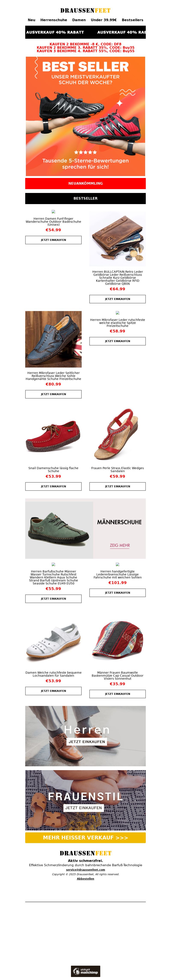Click JETZT EINKAUFEN on the Herren banner

pos(87,742)
